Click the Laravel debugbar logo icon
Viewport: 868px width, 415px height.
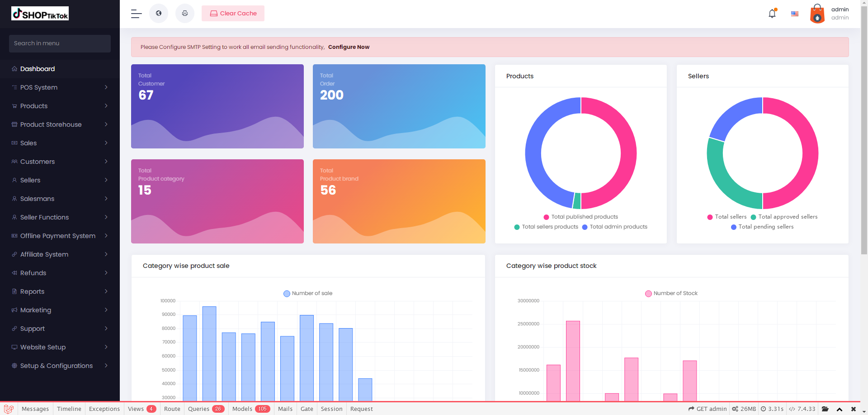[x=9, y=409]
